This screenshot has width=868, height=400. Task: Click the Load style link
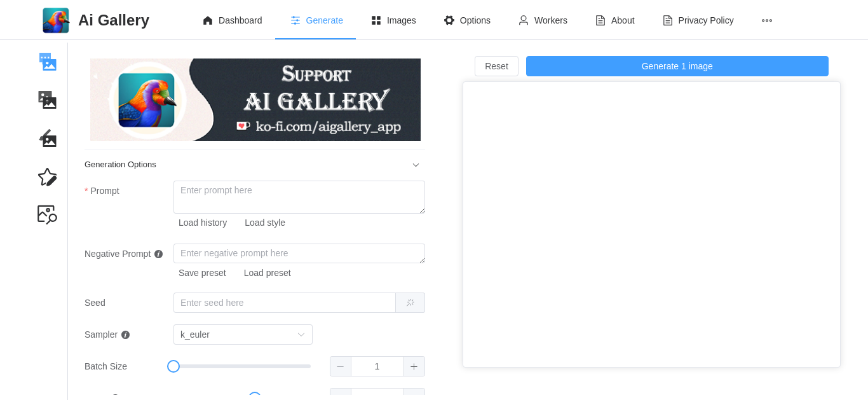pos(265,223)
